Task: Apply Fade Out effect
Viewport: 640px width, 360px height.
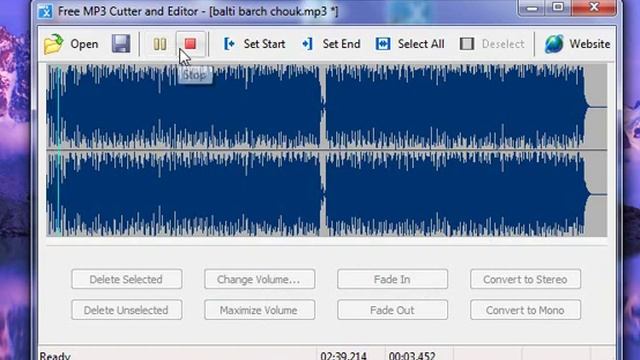Action: [392, 310]
